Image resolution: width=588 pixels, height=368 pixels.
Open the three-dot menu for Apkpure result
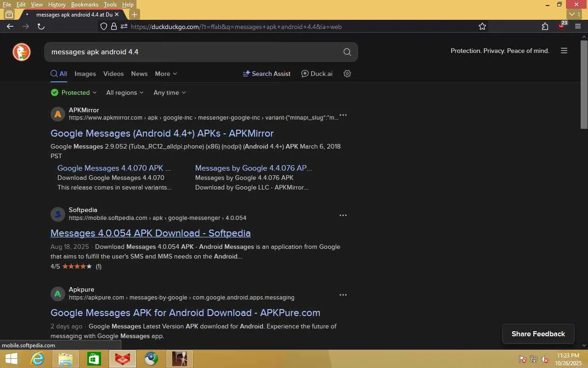tap(343, 295)
